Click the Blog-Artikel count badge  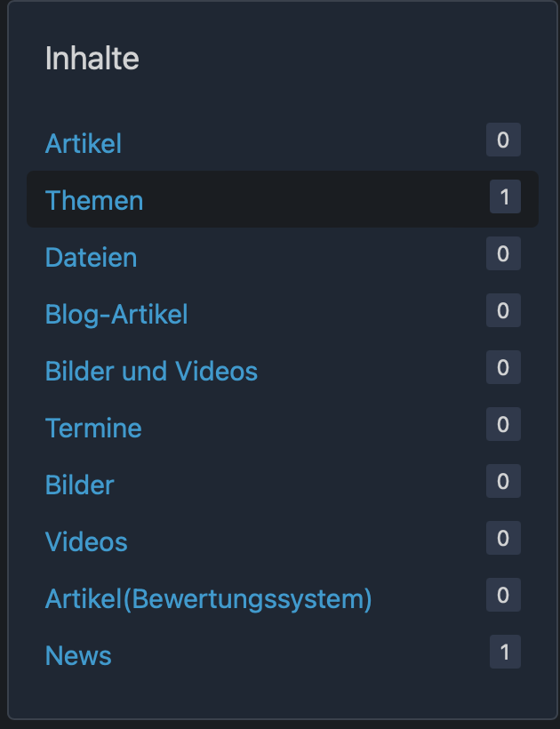pyautogui.click(x=503, y=311)
